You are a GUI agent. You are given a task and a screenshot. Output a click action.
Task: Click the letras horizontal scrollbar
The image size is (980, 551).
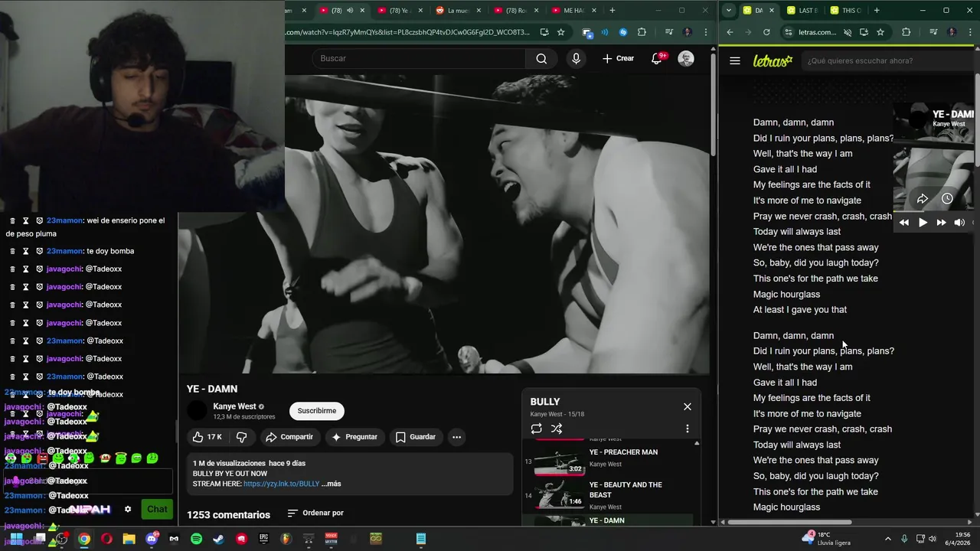789,523
